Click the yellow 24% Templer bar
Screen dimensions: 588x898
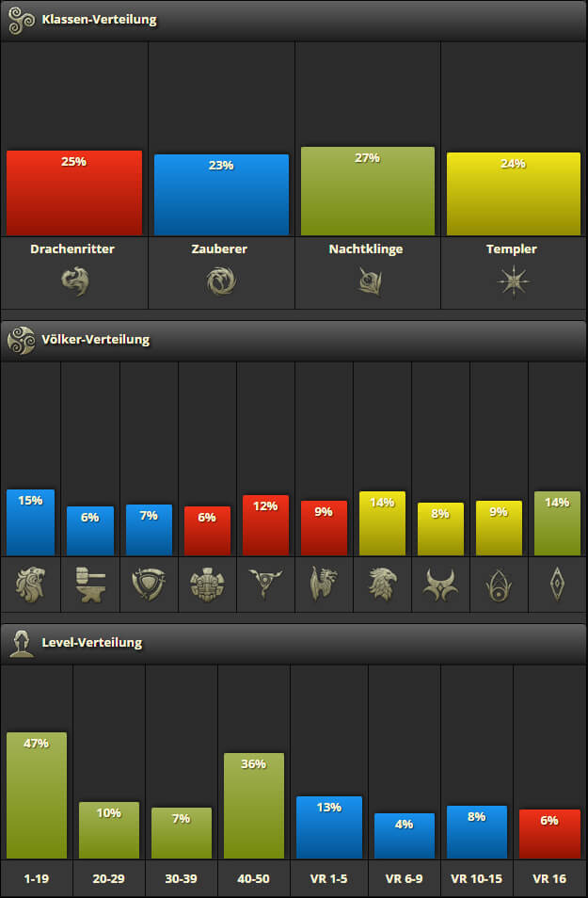(x=514, y=194)
